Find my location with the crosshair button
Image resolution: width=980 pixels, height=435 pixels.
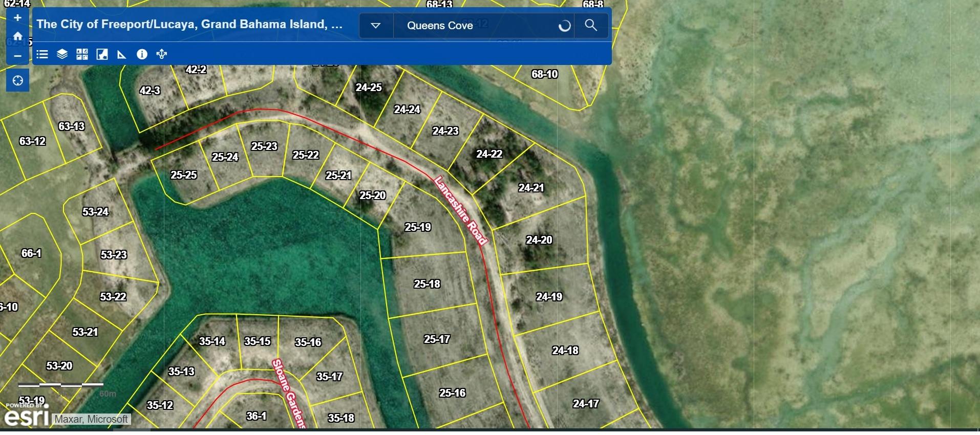click(17, 81)
